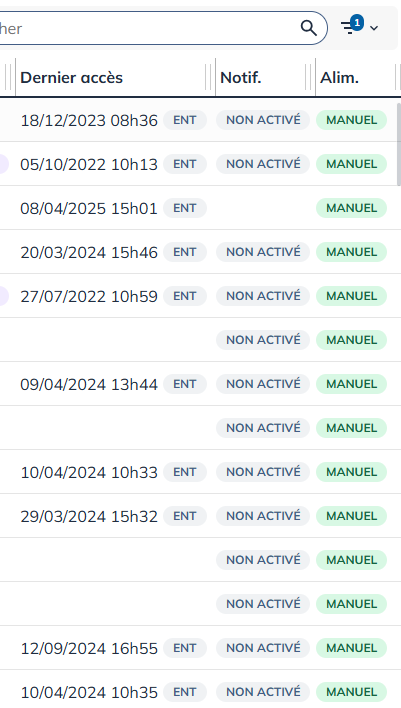Screen dimensions: 401x708
Task: Open the filter icon with badge 1
Action: (x=350, y=27)
